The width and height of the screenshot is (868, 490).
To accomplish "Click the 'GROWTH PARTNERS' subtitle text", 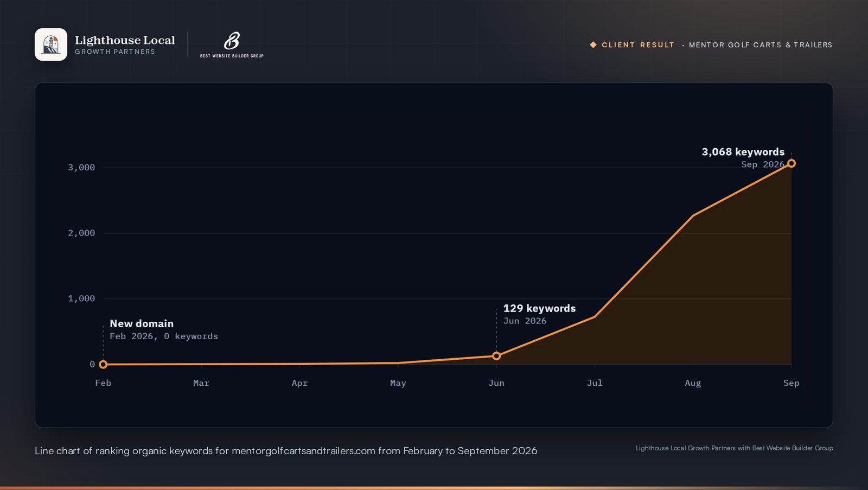I will pos(115,52).
